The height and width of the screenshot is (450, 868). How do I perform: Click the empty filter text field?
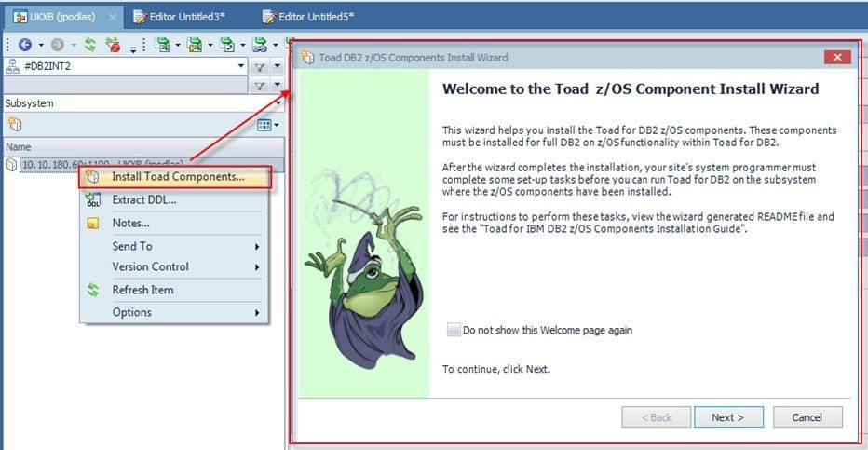point(125,85)
